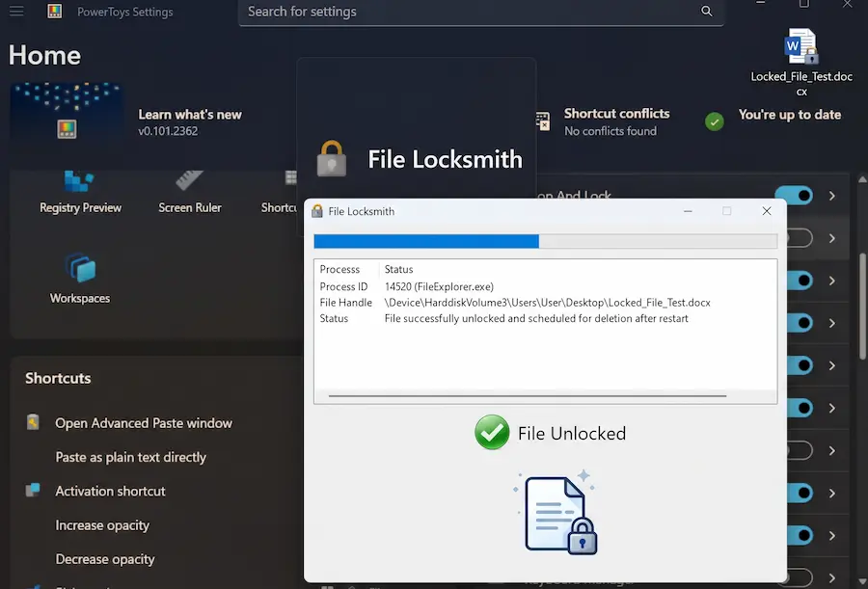The image size is (868, 589).
Task: Click the File Locksmith dialog title icon
Action: (x=317, y=211)
